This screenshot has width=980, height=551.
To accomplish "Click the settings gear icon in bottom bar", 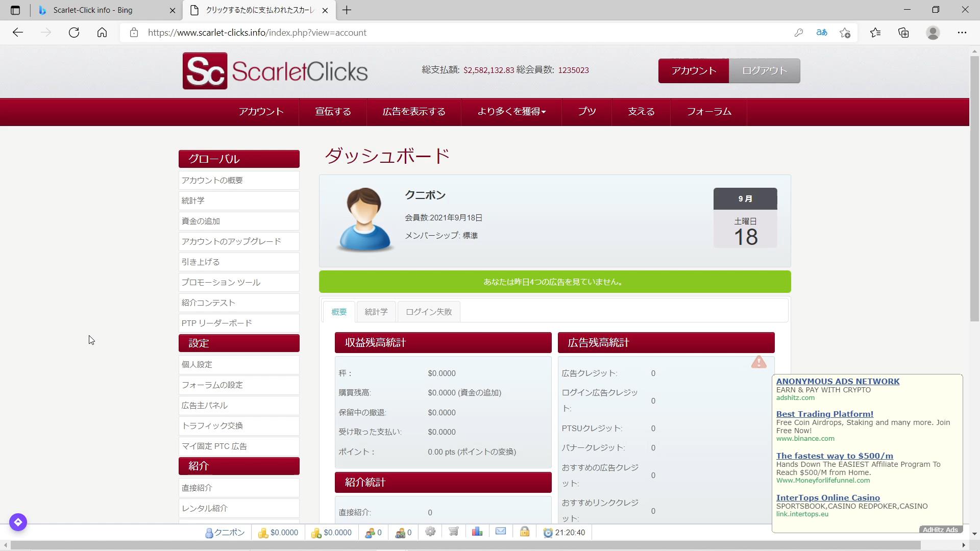I will point(430,532).
